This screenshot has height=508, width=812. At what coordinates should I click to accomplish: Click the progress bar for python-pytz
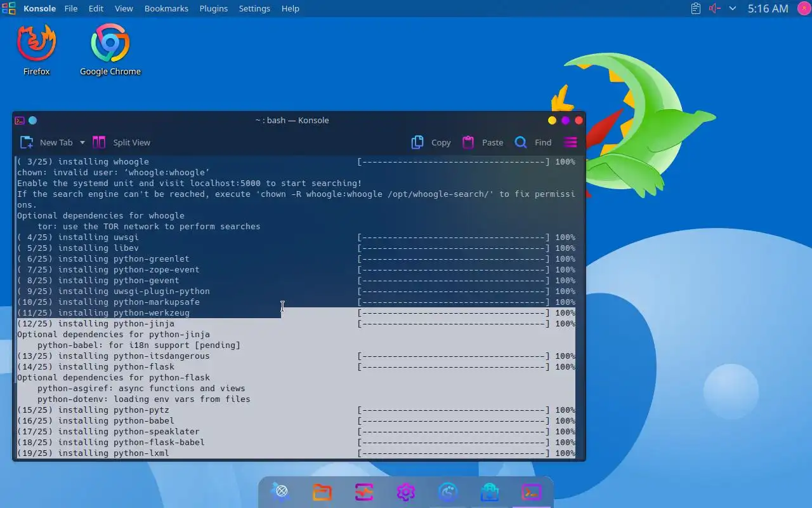[454, 410]
